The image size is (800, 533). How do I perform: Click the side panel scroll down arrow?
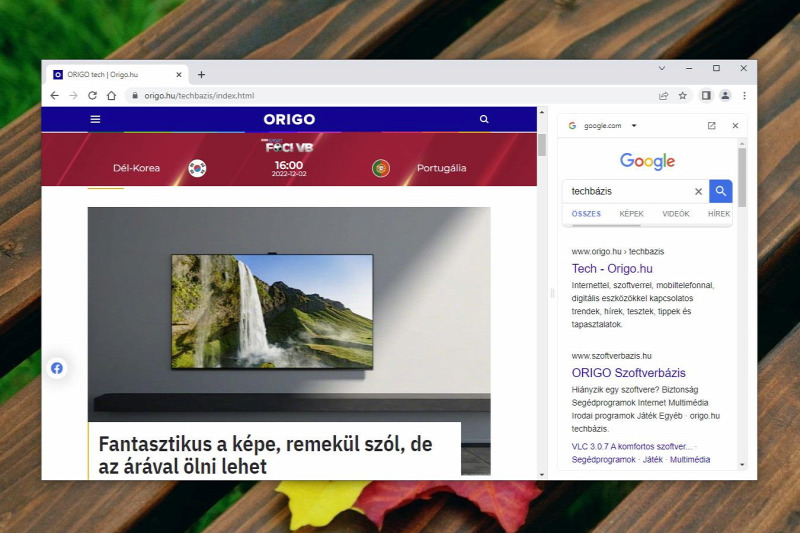[742, 465]
